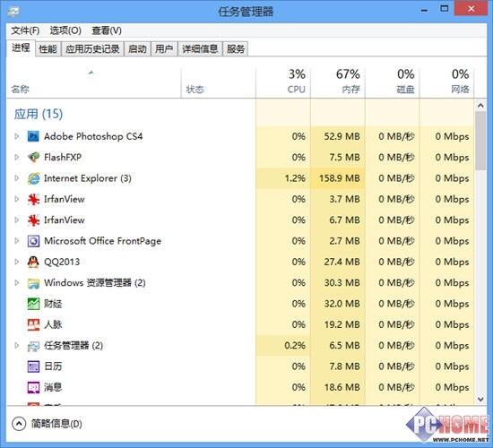Expand the Adobe Photoshop CS4 process group
Viewport: 493px width, 448px height.
[x=17, y=136]
